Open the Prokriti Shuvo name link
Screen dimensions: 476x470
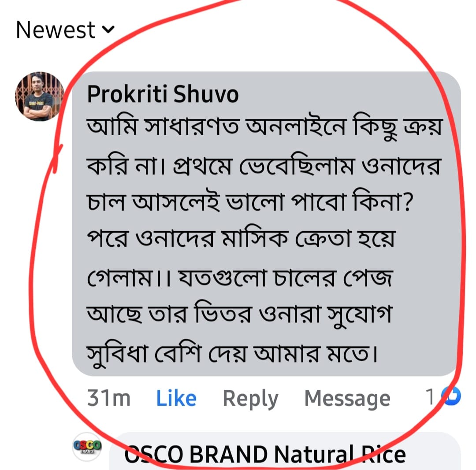tap(163, 94)
